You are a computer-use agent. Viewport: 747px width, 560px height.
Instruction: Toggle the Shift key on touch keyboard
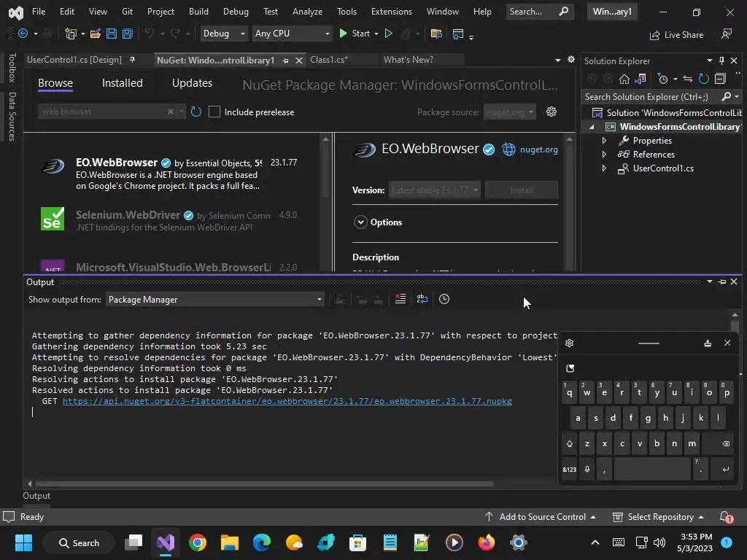click(569, 444)
